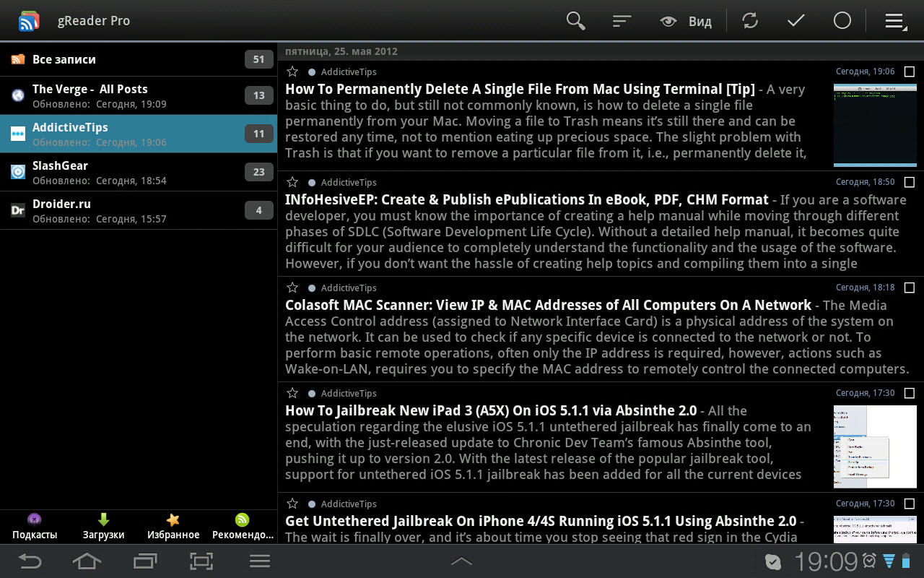
Task: Open the Вид view dropdown
Action: click(686, 22)
